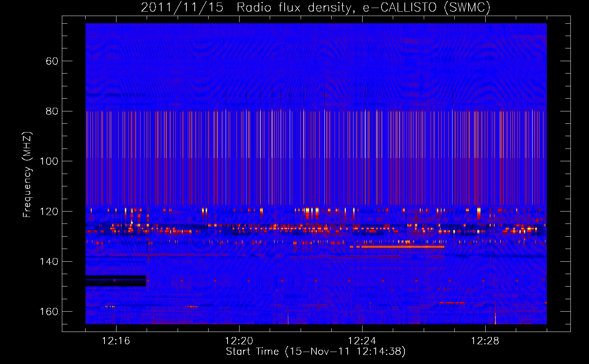This screenshot has height=364, width=589.
Task: Click the 60 frequency tick label
Action: [x=52, y=61]
